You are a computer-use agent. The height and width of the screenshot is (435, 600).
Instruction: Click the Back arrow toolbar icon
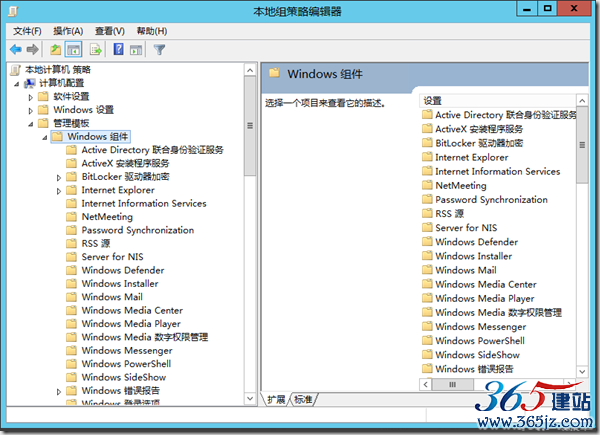pos(16,49)
